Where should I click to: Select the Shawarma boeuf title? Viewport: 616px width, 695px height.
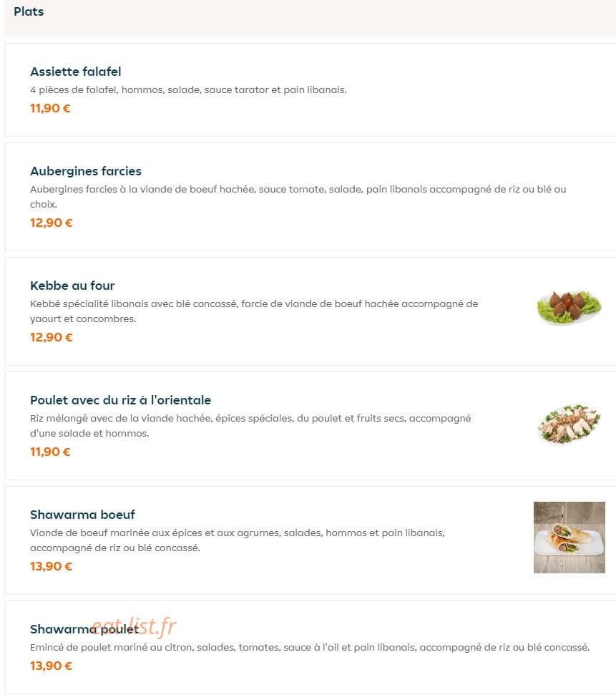point(82,515)
